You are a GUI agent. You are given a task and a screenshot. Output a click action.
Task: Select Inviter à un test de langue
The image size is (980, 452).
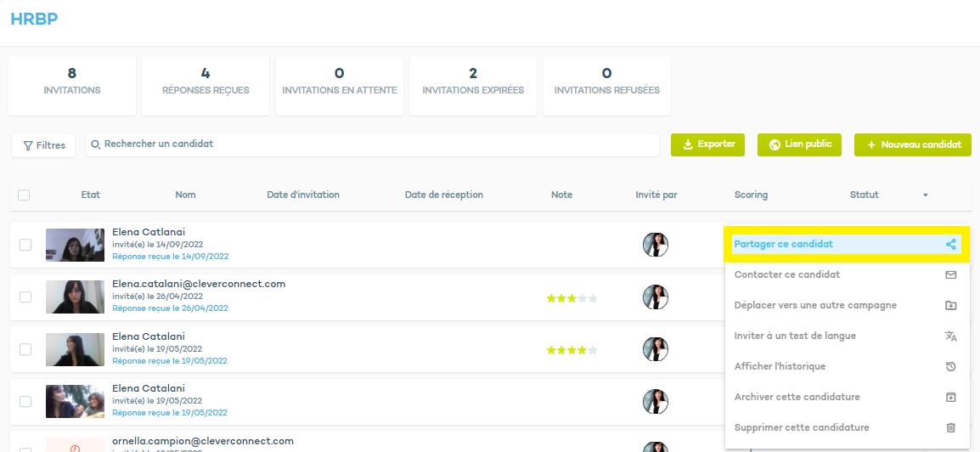coord(795,336)
